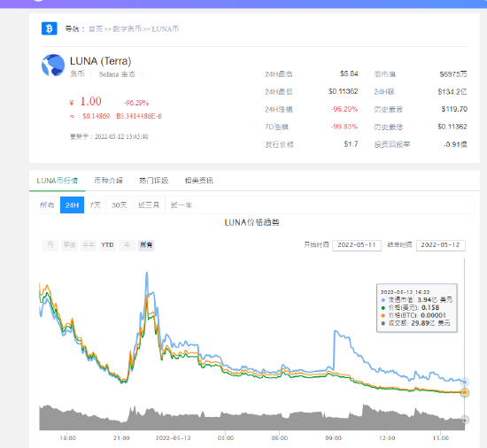487x448 pixels.
Task: Click the 2022-05-12 x-axis label
Action: (x=173, y=437)
